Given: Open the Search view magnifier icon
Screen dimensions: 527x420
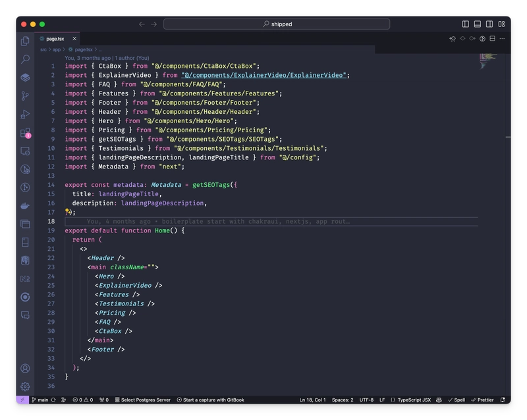Looking at the screenshot, I should click(25, 59).
